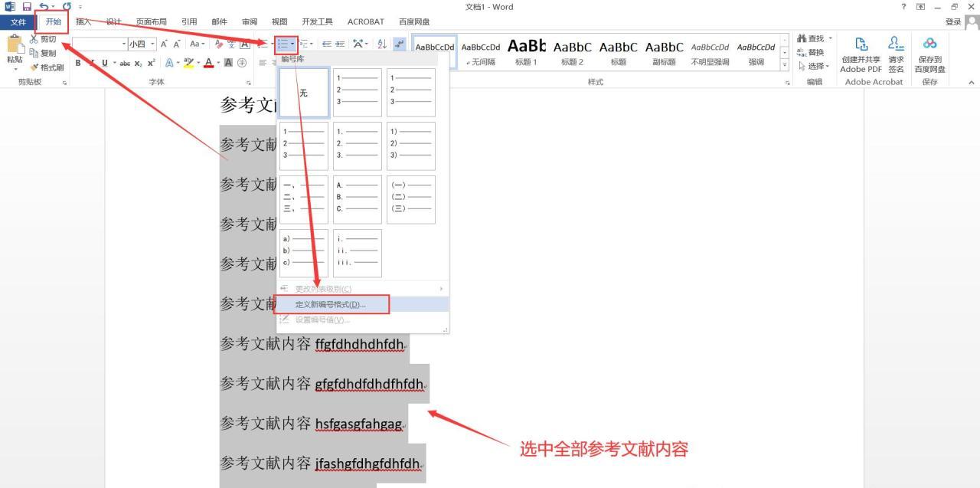Select A. B. C. numbering format thumbnail
This screenshot has width=980, height=488.
(358, 200)
